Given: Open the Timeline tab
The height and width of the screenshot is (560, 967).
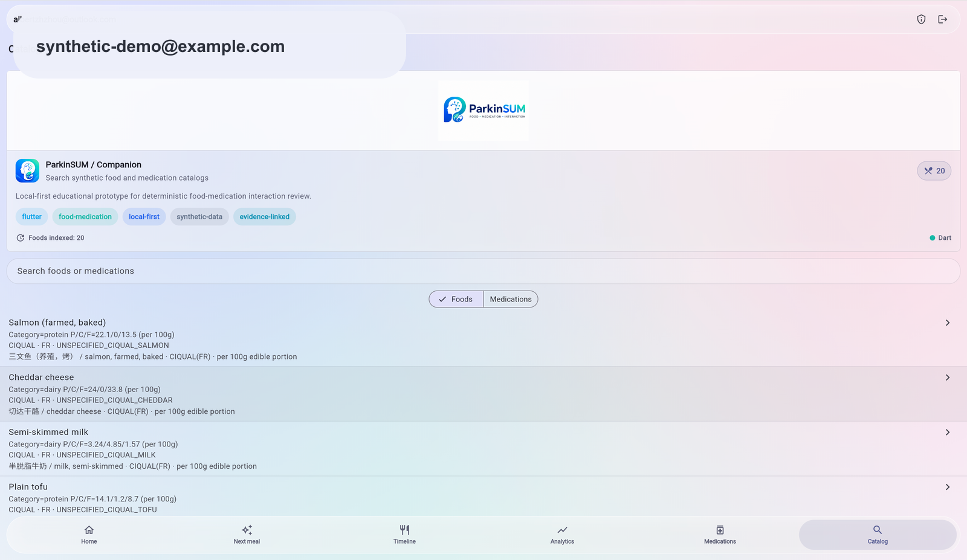Looking at the screenshot, I should click(404, 535).
